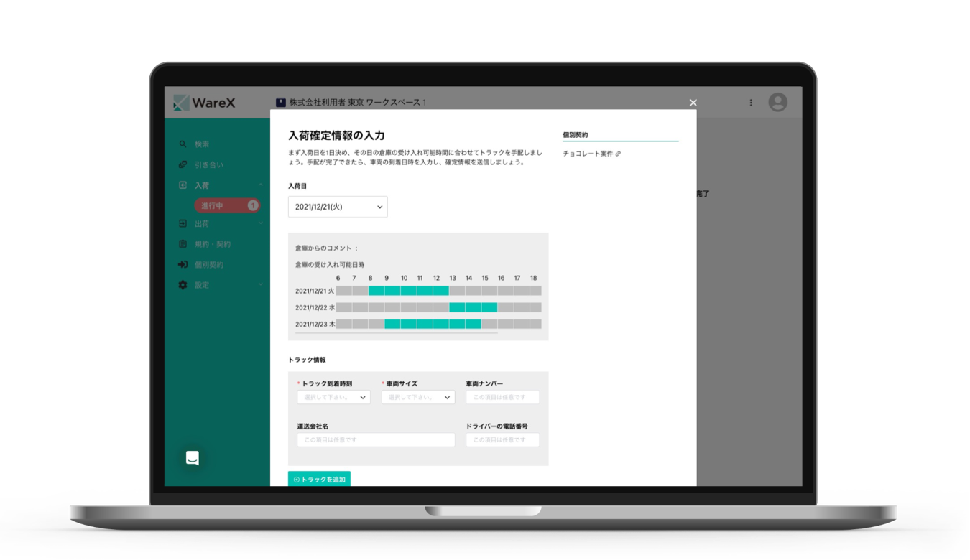The width and height of the screenshot is (970, 560).
Task: Collapse the 入荷 sidebar section
Action: [x=260, y=185]
